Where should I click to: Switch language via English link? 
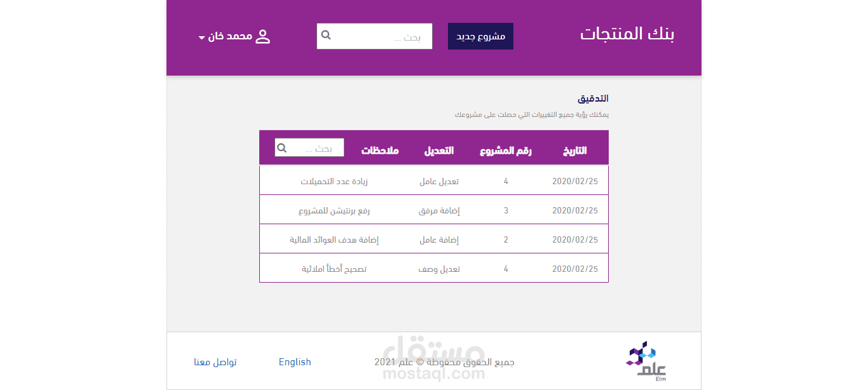click(295, 362)
